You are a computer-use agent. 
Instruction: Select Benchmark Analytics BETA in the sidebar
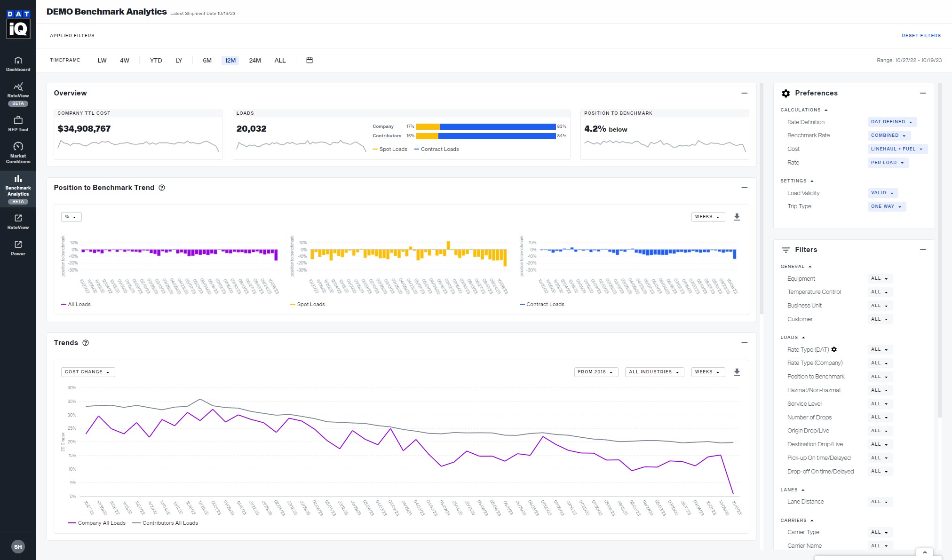(x=18, y=188)
